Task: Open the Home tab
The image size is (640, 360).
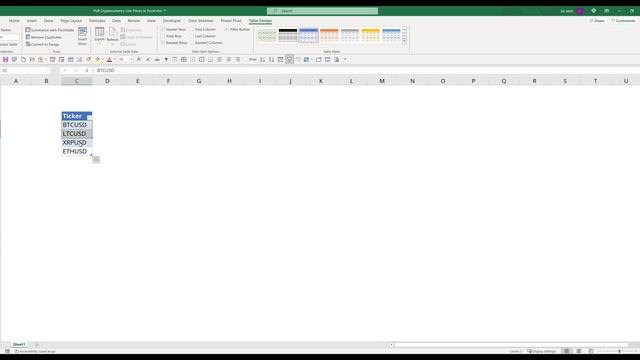Action: [x=14, y=20]
